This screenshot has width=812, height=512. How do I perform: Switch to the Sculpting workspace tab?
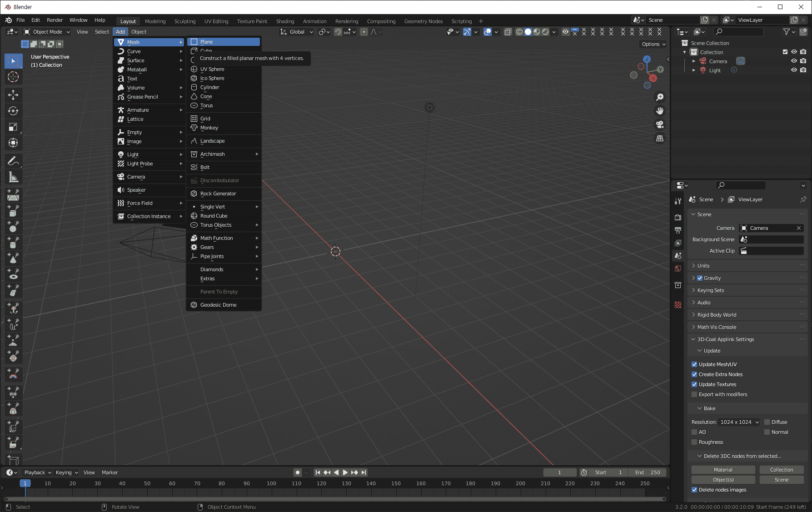185,21
